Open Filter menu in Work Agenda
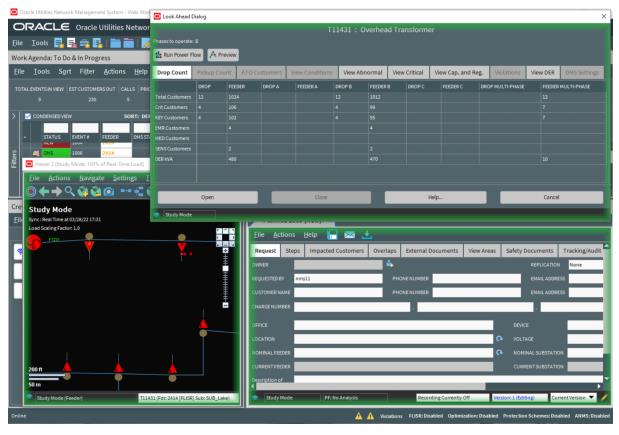619x435 pixels. 87,71
